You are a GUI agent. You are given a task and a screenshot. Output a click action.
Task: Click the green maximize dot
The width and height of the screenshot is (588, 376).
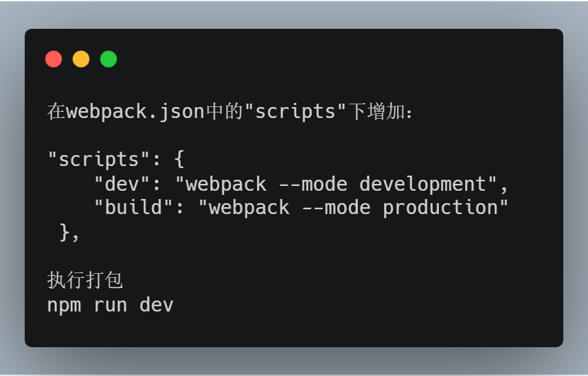tap(109, 59)
